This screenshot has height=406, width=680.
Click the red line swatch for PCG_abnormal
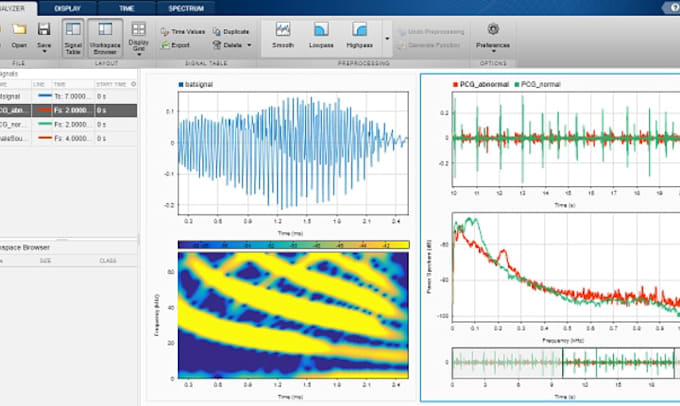pyautogui.click(x=45, y=110)
